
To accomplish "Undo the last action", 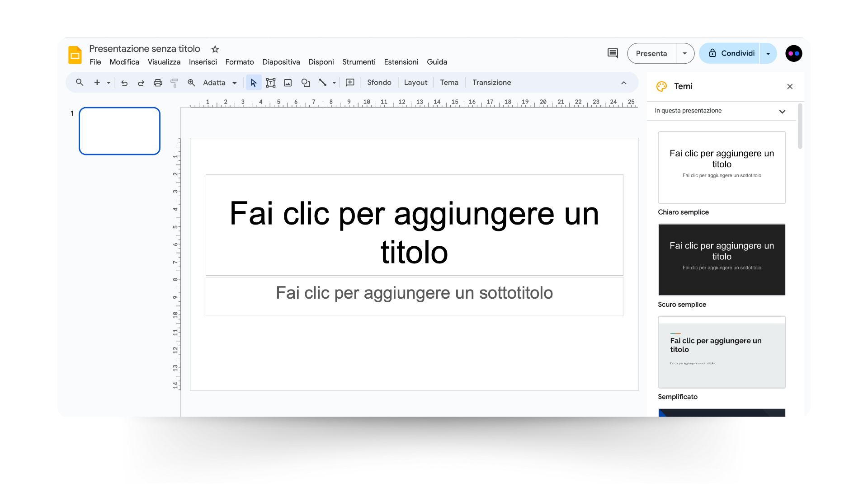I will click(x=124, y=83).
